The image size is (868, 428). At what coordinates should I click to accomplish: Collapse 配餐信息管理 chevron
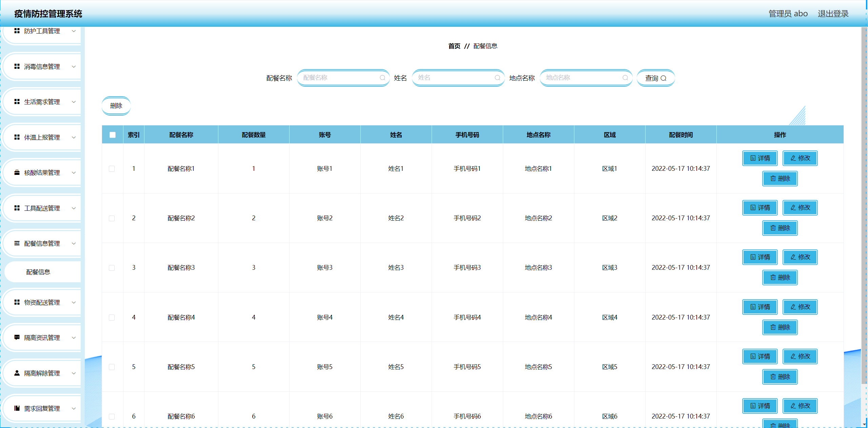(74, 243)
